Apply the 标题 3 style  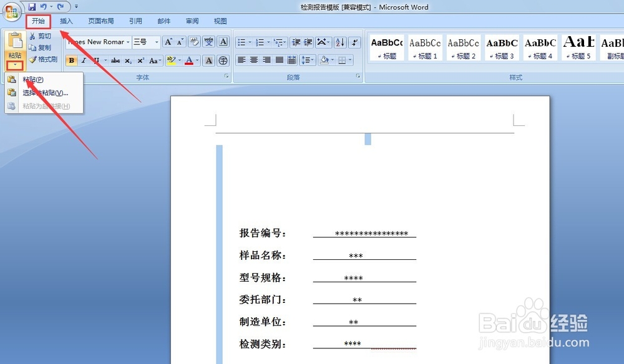502,48
